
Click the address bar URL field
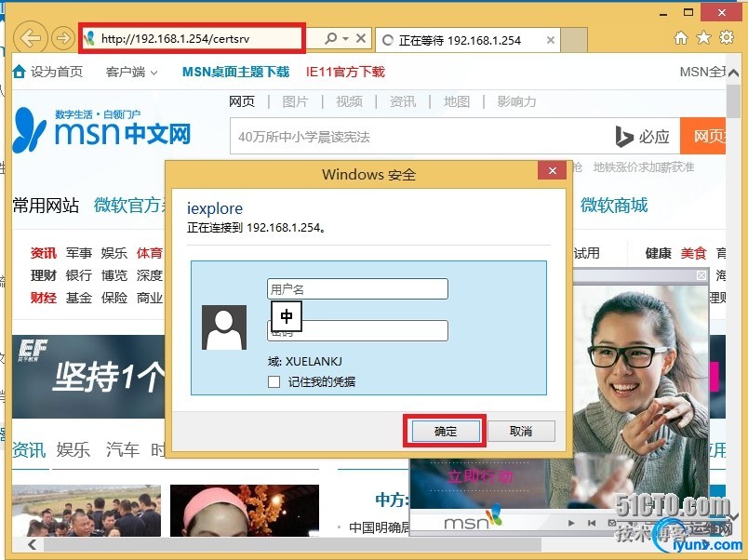(x=192, y=38)
